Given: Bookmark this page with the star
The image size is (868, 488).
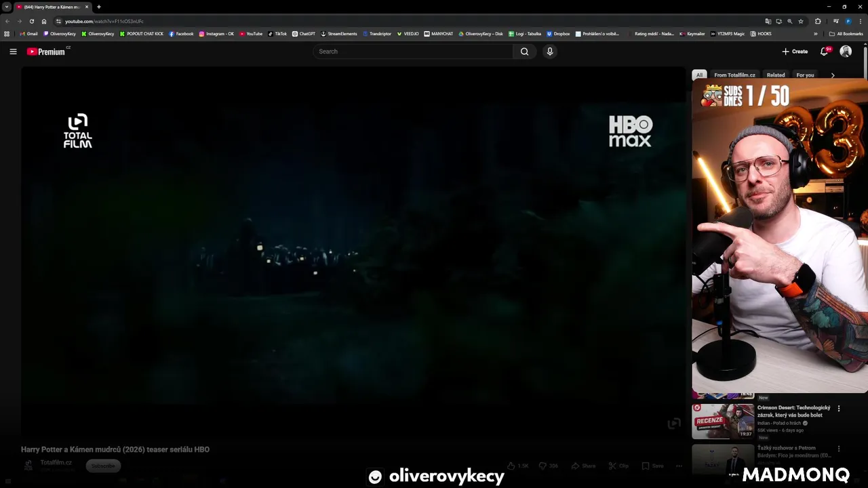Looking at the screenshot, I should (801, 21).
